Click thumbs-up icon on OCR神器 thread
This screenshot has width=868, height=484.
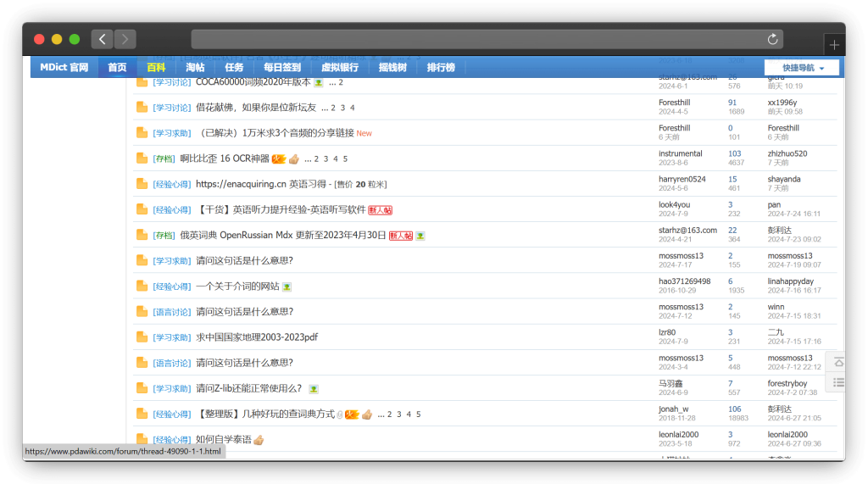294,159
